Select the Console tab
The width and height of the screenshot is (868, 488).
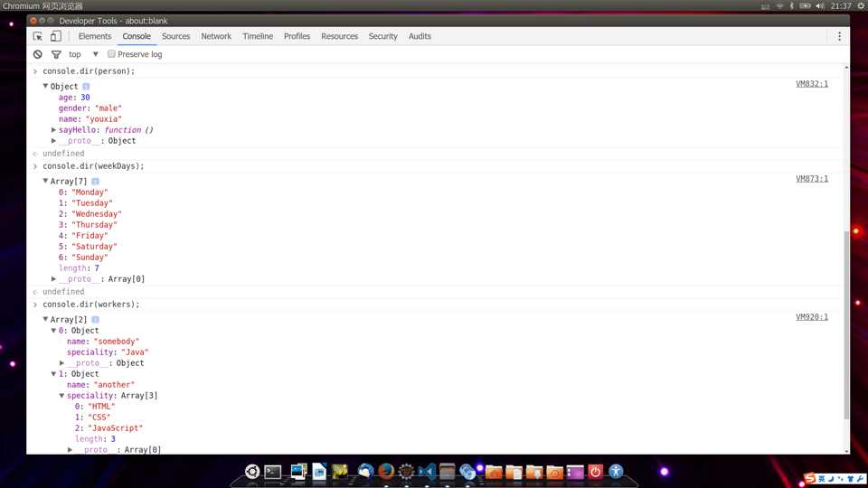[x=137, y=36]
